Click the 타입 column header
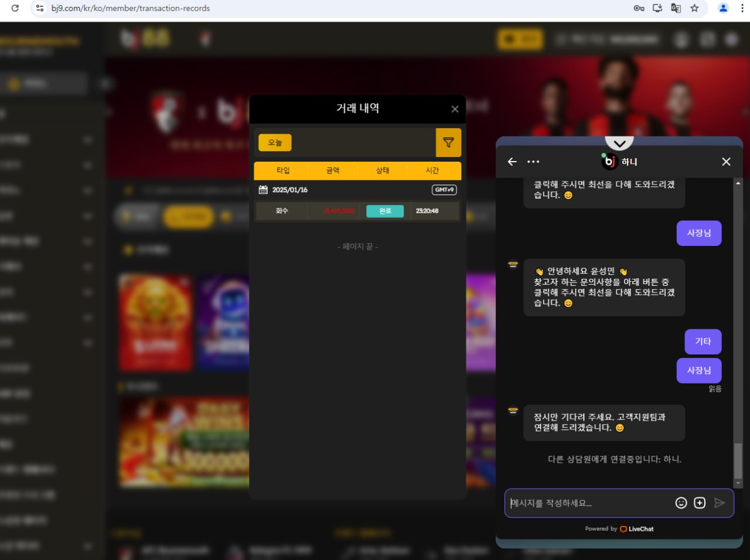750x560 pixels. 283,170
